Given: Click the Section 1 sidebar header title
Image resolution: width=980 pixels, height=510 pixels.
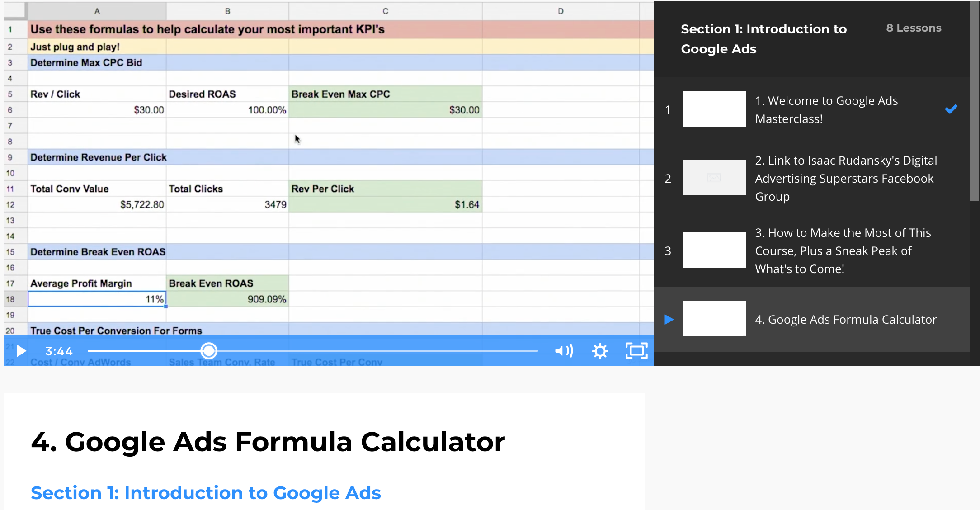Looking at the screenshot, I should pos(763,39).
